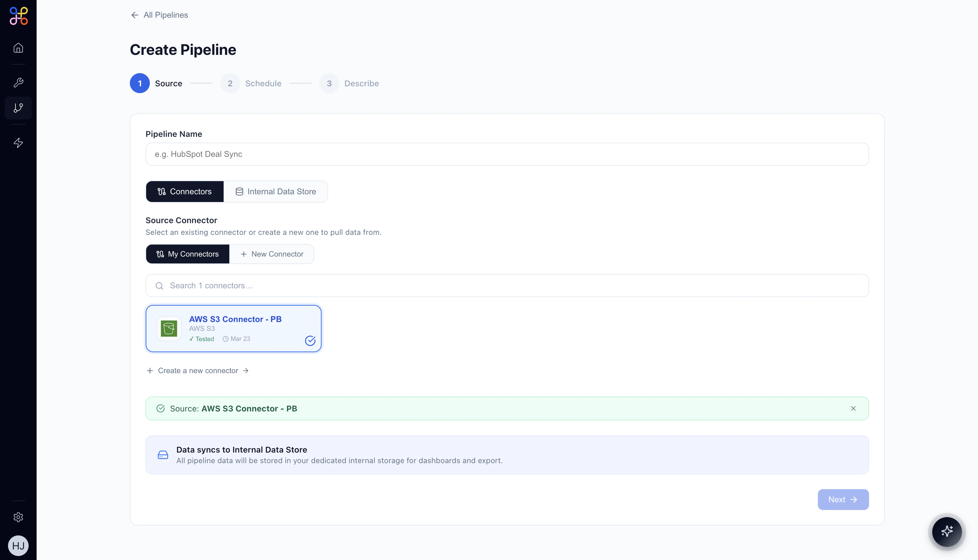The height and width of the screenshot is (560, 978).
Task: Click the lightning bolt sidebar icon
Action: click(18, 143)
